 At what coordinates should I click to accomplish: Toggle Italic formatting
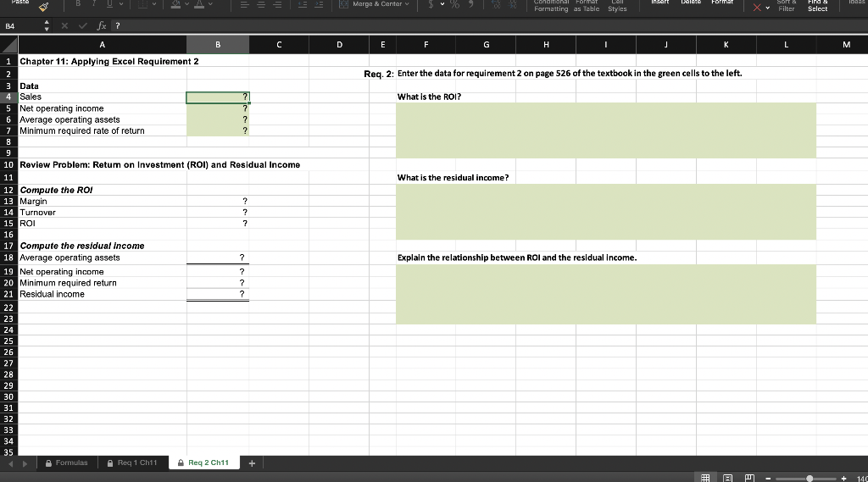pyautogui.click(x=94, y=4)
